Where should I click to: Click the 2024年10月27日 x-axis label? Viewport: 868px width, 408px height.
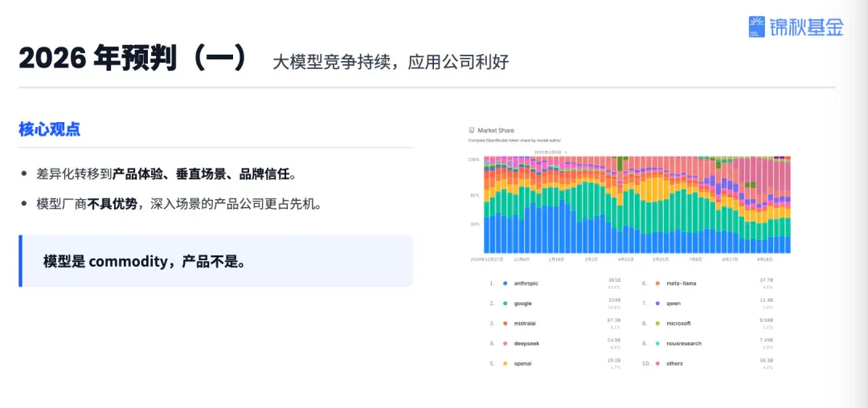pos(486,259)
